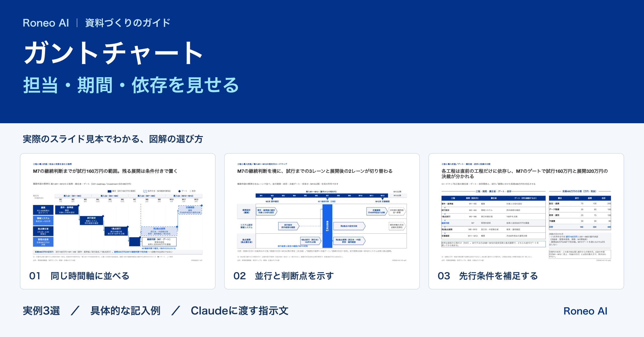Click the caption 01 同じ時間軸に並べる
The height and width of the screenshot is (337, 644).
coord(79,276)
